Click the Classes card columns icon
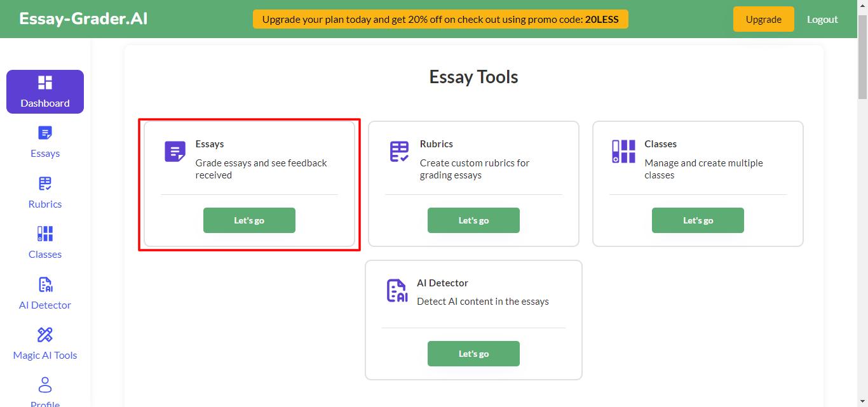 point(623,151)
